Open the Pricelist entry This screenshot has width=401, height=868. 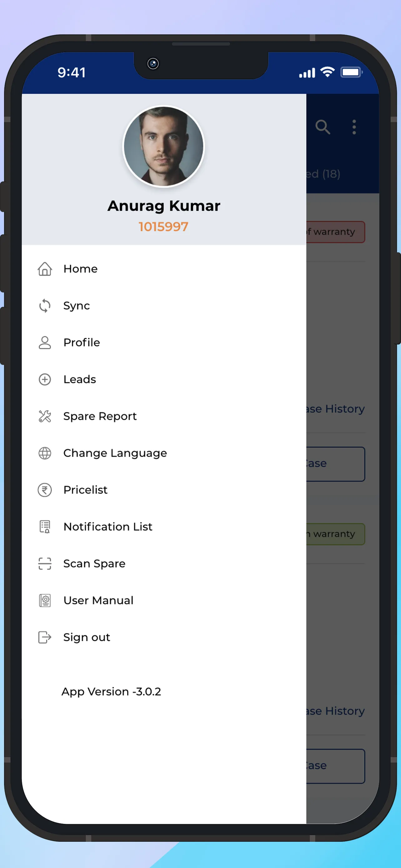164,490
